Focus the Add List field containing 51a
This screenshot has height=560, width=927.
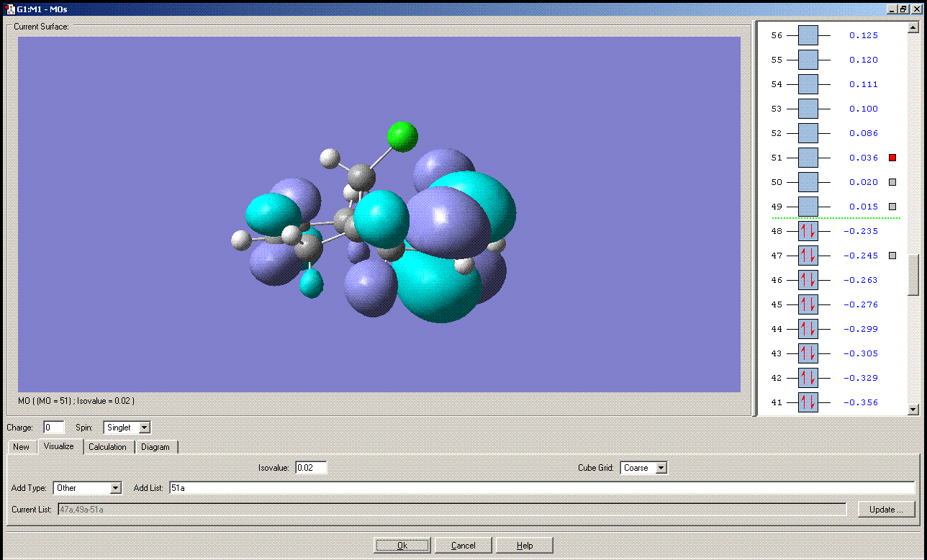[x=542, y=488]
